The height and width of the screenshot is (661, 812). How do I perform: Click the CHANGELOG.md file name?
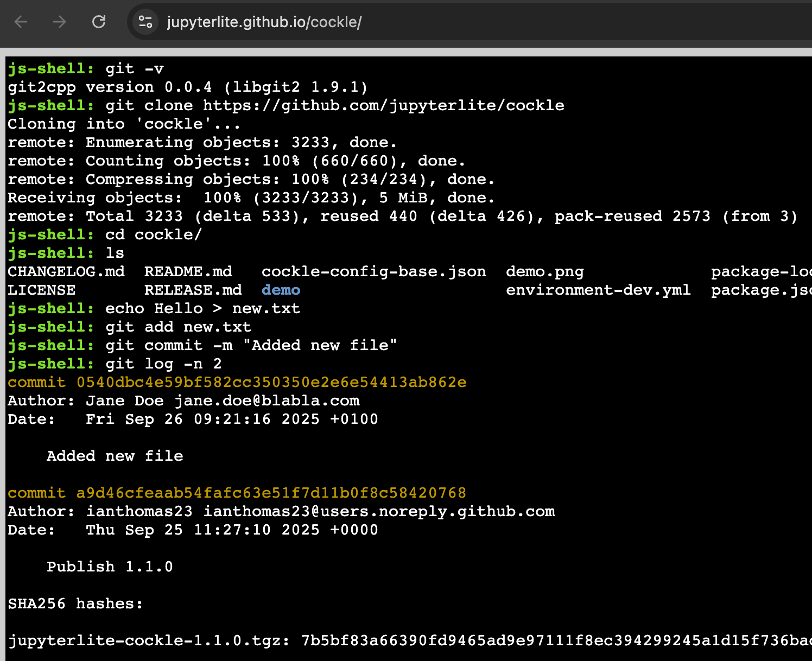[x=66, y=271]
